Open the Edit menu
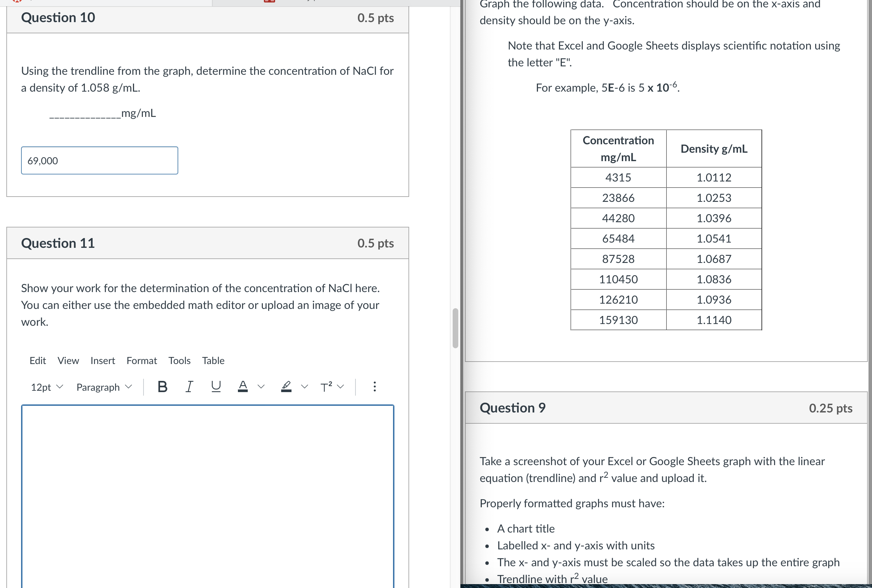Image resolution: width=872 pixels, height=588 pixels. (38, 361)
